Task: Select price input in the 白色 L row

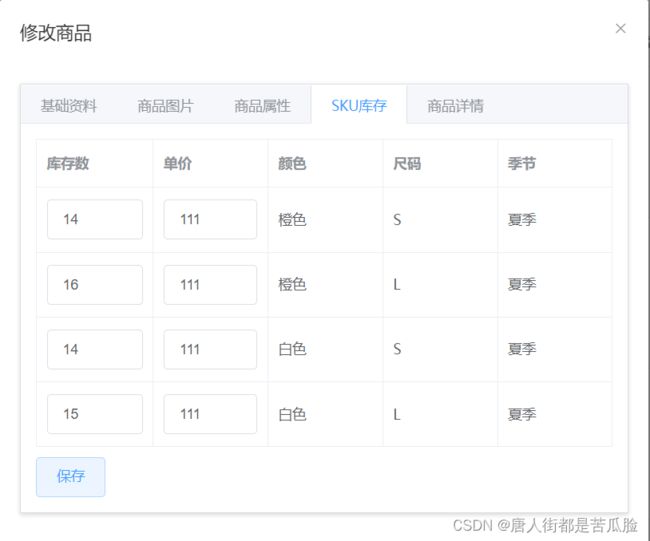Action: click(x=210, y=414)
